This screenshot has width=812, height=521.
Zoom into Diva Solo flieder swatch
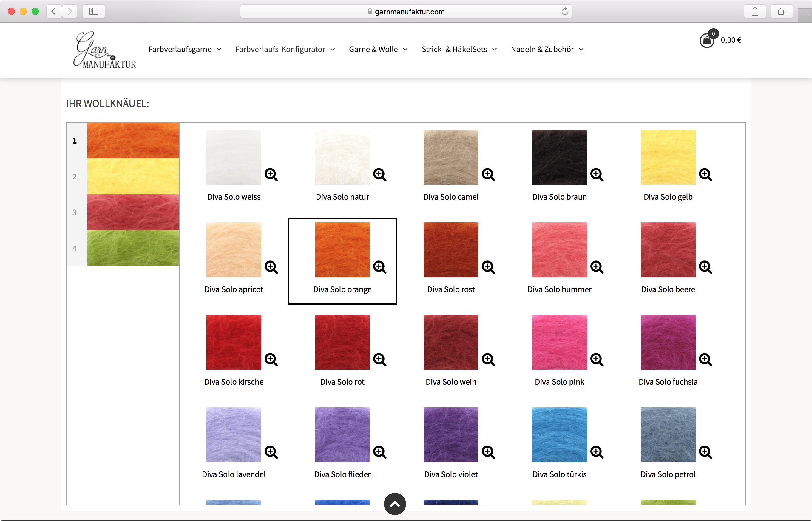pyautogui.click(x=379, y=452)
